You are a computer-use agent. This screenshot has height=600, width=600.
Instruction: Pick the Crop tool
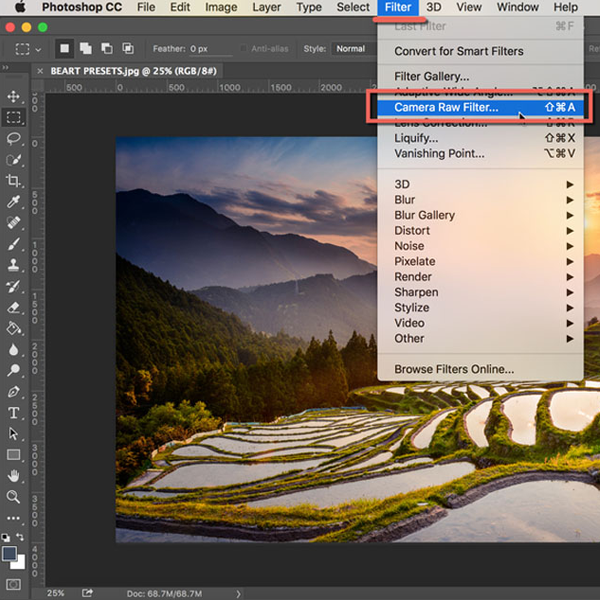point(14,181)
